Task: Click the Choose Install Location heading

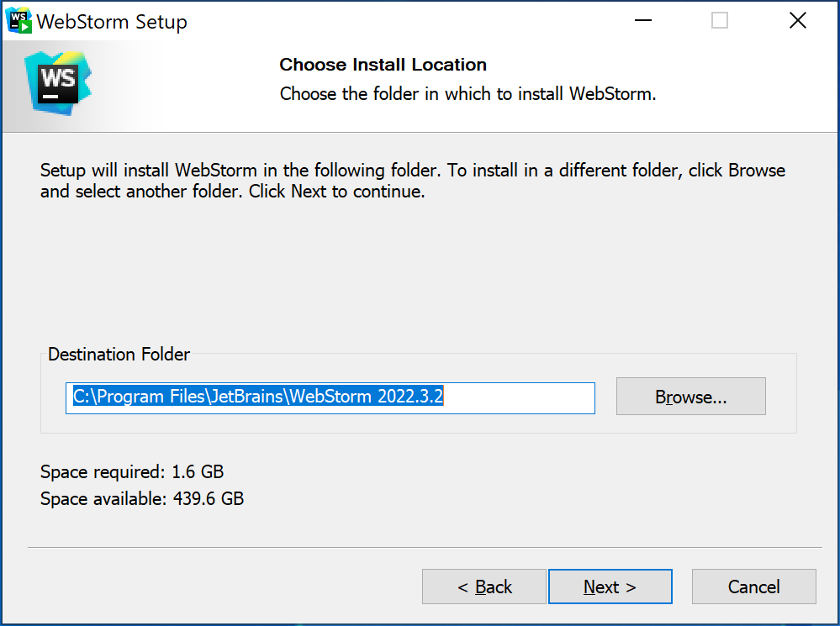Action: coord(383,65)
